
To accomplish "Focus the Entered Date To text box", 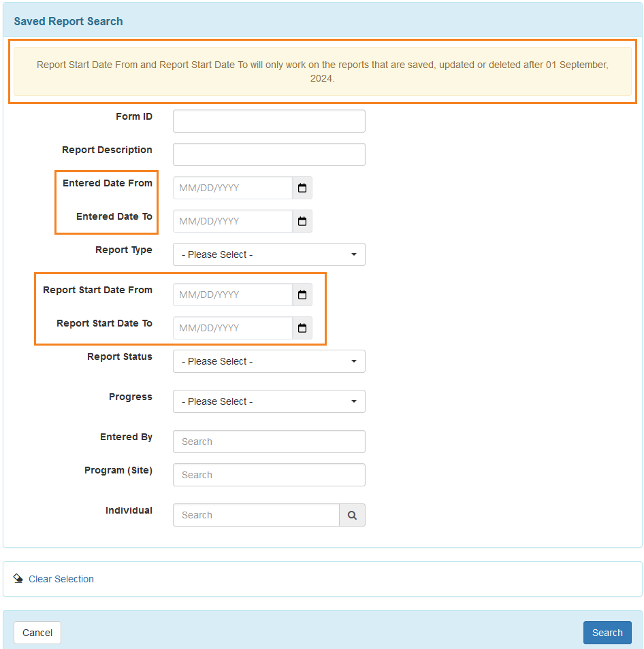I will (x=233, y=221).
